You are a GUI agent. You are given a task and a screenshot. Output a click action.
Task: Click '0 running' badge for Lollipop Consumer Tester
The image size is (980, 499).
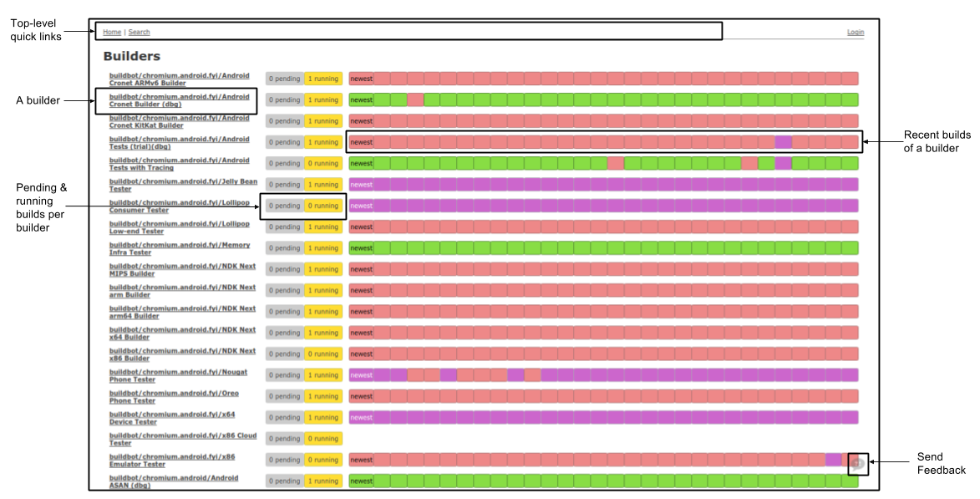pyautogui.click(x=322, y=206)
